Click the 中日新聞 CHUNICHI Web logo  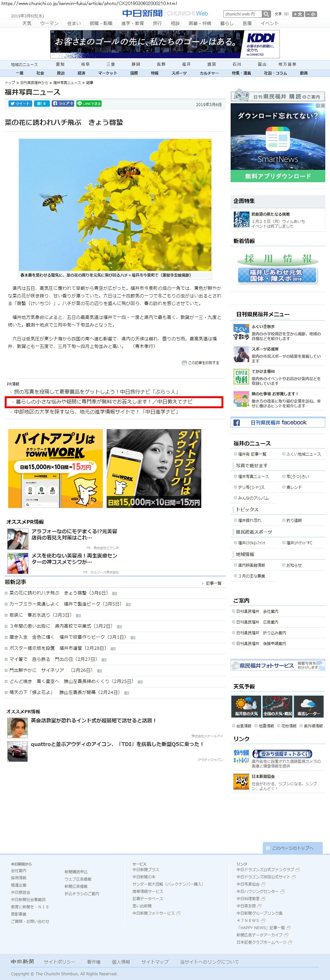click(165, 13)
